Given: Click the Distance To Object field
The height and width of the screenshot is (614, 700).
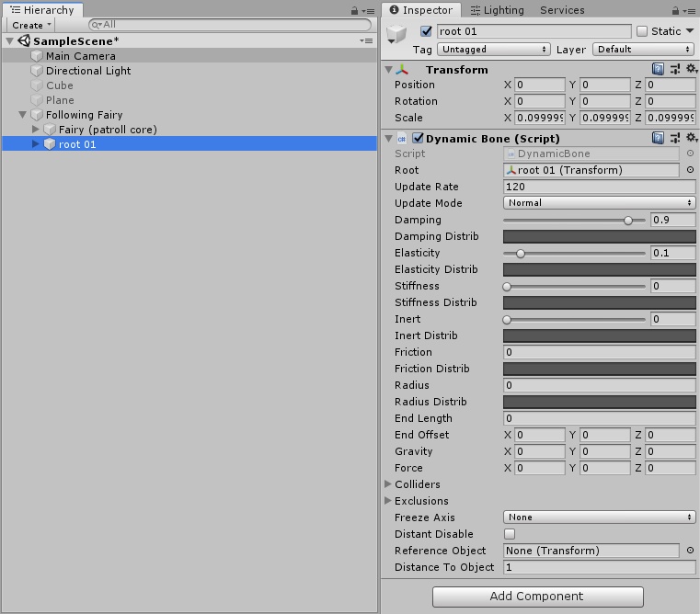Looking at the screenshot, I should click(600, 567).
